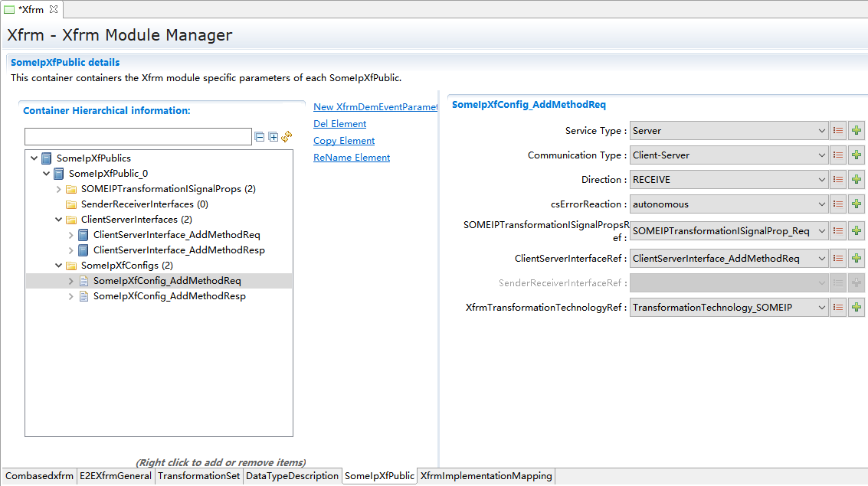Switch to the XfrmImplementationMapping tab

486,476
